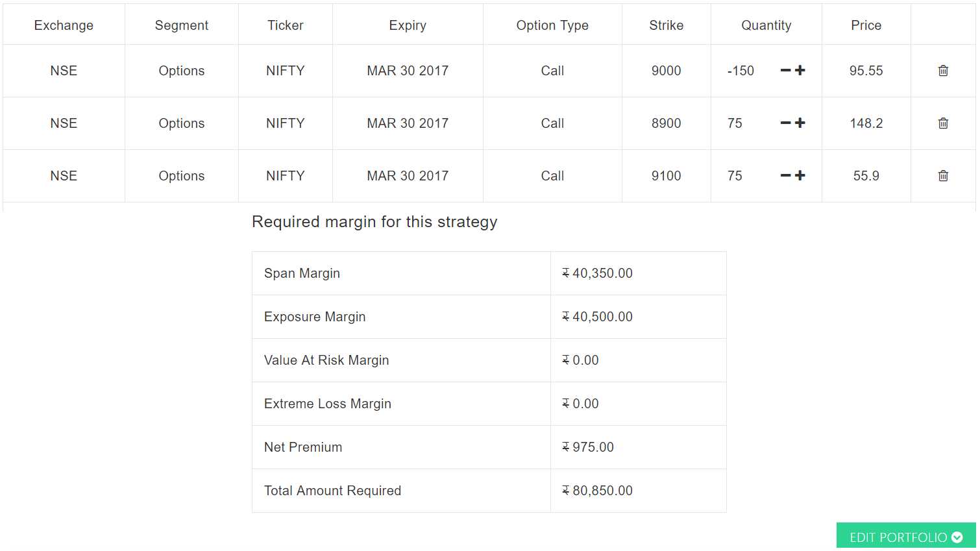Select the 148.2 price cell
This screenshot has width=980, height=551.
tap(866, 123)
